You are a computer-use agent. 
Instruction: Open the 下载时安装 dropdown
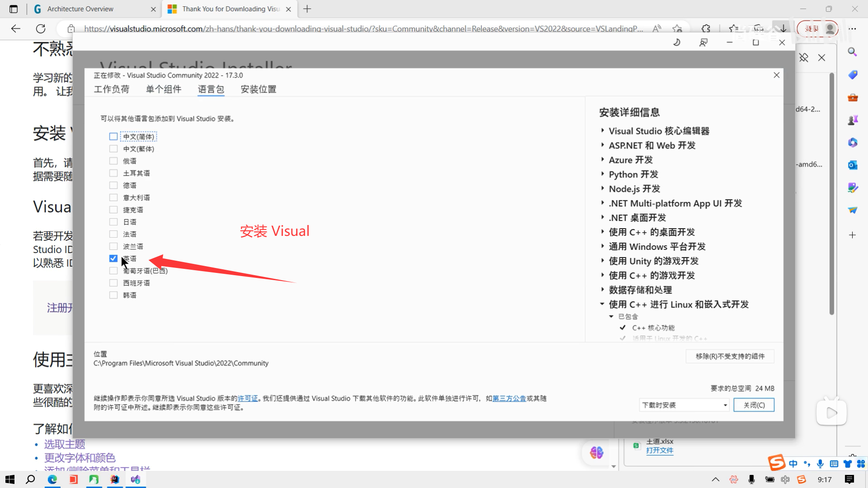[684, 405]
